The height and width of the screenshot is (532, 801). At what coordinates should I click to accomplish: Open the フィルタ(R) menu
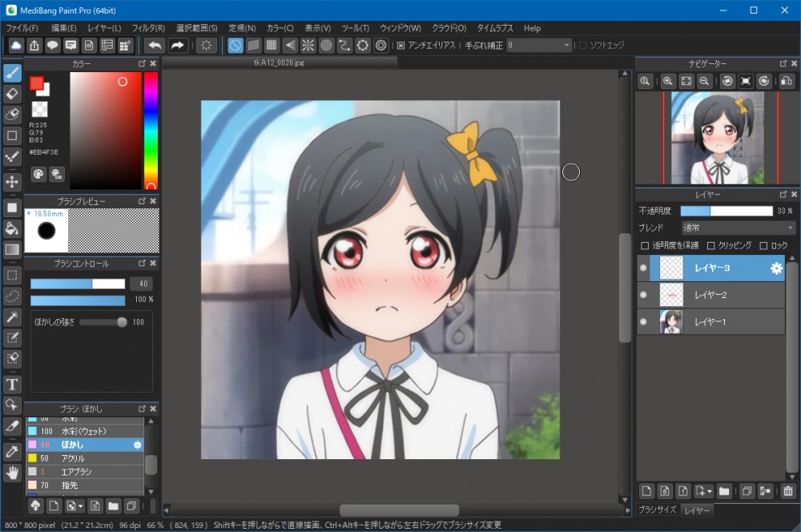click(149, 28)
